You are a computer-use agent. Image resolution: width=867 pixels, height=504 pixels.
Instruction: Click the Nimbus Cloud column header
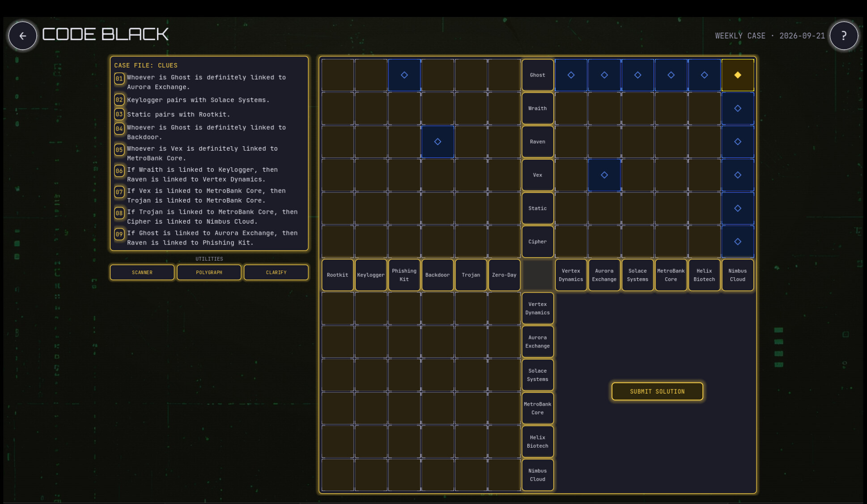pyautogui.click(x=738, y=275)
